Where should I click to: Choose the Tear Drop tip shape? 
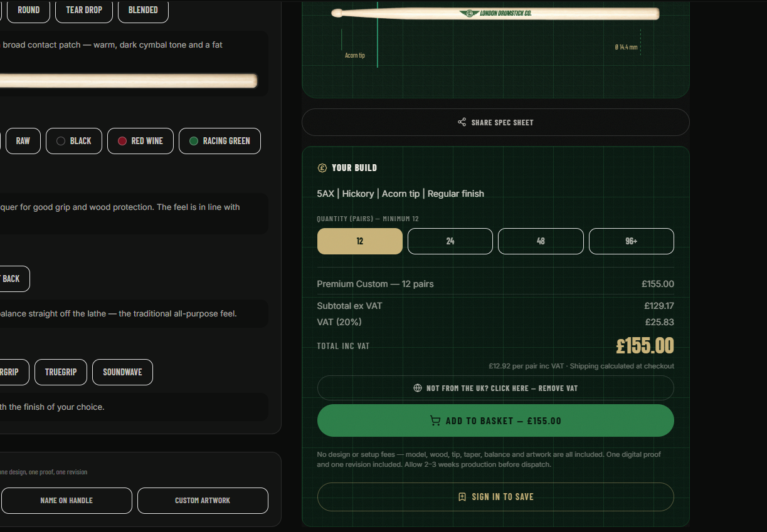(x=84, y=10)
